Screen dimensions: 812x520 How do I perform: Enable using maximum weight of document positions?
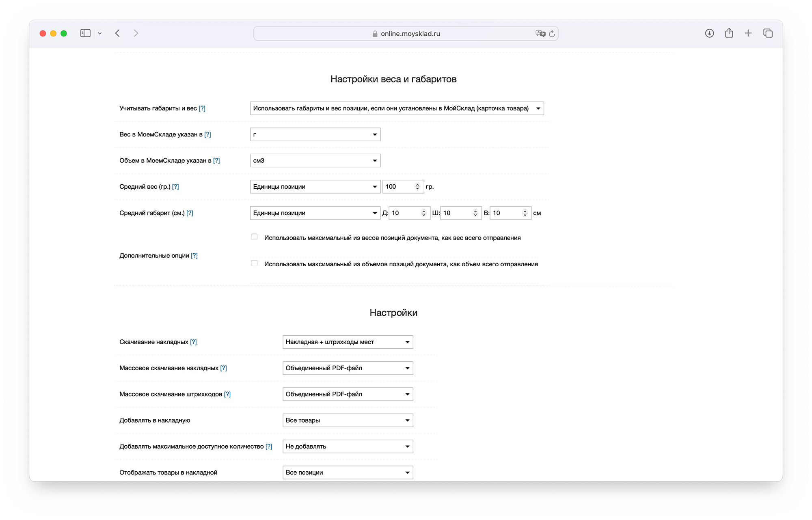(255, 237)
